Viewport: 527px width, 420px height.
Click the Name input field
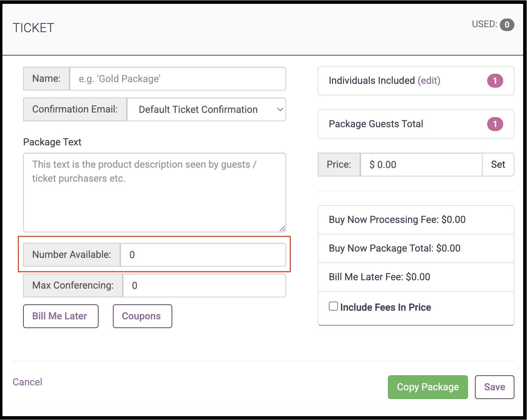(x=178, y=79)
